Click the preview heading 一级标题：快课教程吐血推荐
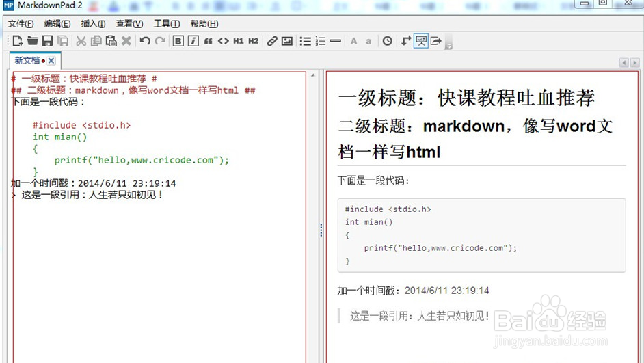Image resolution: width=644 pixels, height=363 pixels. click(466, 98)
